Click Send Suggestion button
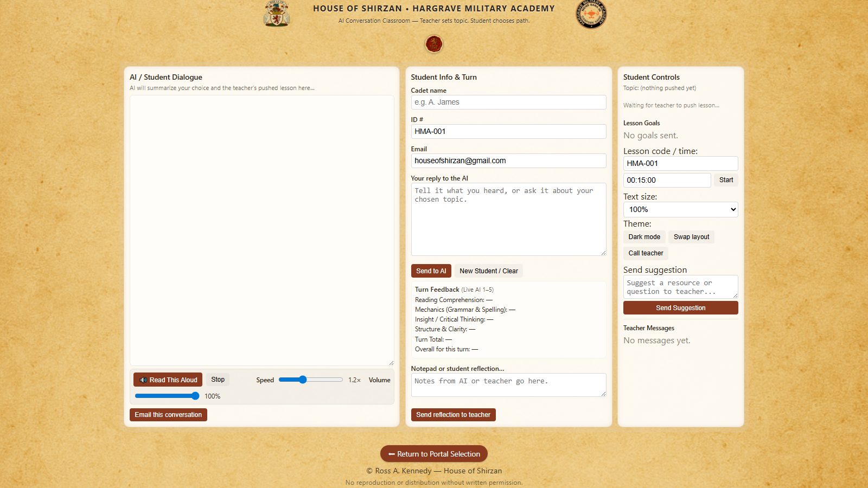 point(680,308)
